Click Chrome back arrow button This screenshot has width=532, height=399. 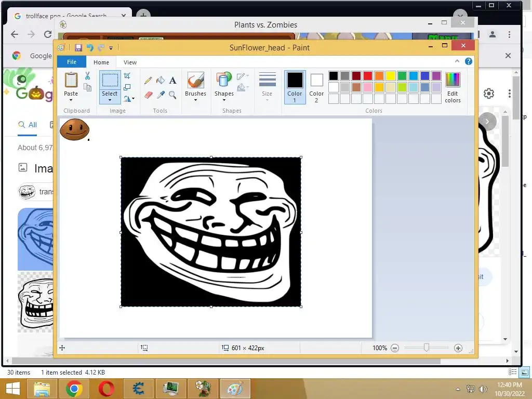click(x=15, y=34)
